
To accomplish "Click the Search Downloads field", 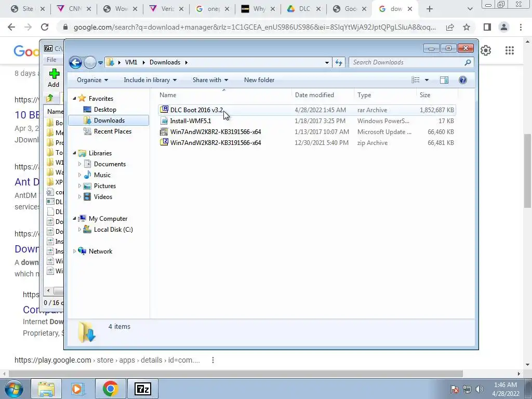I will (x=406, y=62).
